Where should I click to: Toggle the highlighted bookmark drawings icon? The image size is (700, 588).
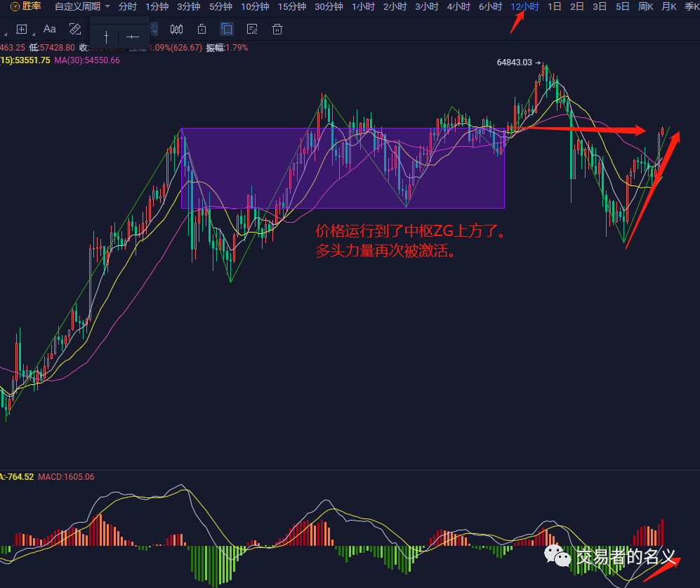tap(227, 29)
